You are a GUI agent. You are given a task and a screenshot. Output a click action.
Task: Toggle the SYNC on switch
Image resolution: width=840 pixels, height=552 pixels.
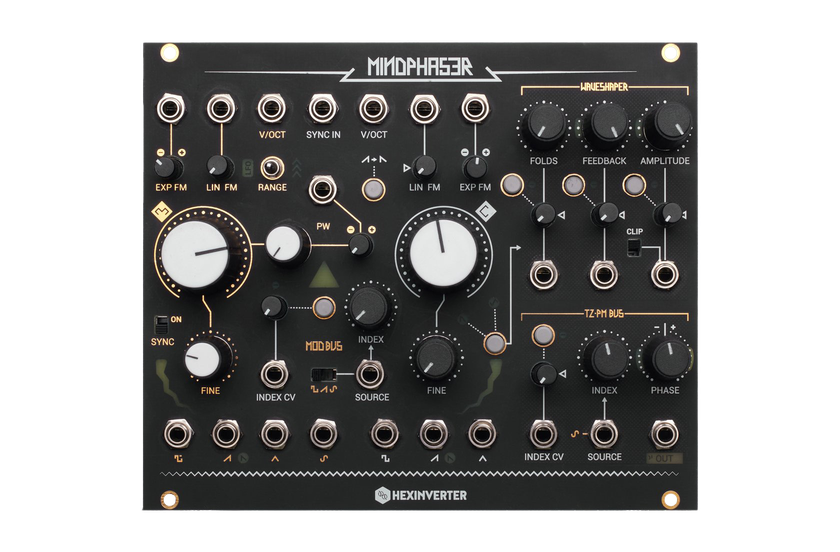[161, 324]
